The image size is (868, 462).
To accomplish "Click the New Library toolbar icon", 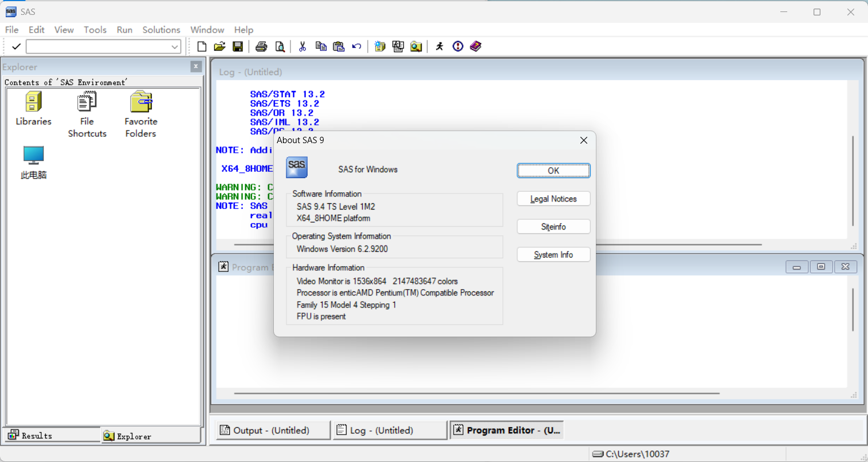I will click(379, 46).
